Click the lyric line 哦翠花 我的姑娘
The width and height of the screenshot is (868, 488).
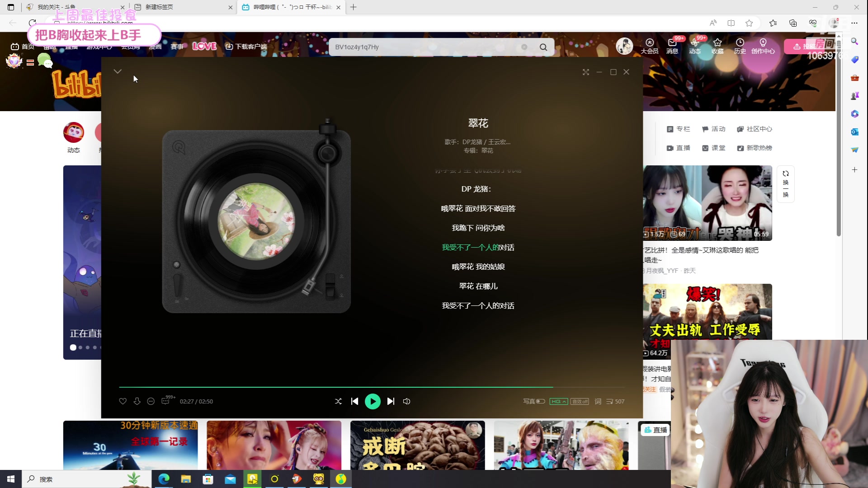click(478, 267)
